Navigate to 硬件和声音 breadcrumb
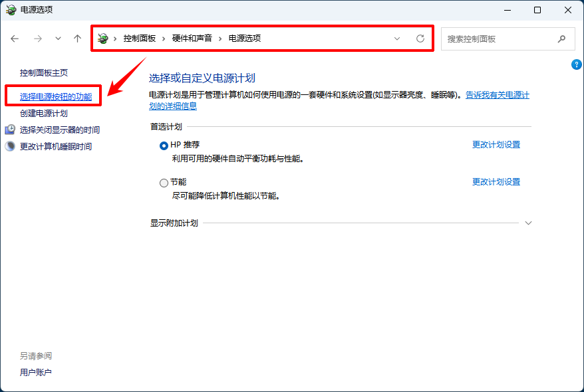 pos(192,39)
